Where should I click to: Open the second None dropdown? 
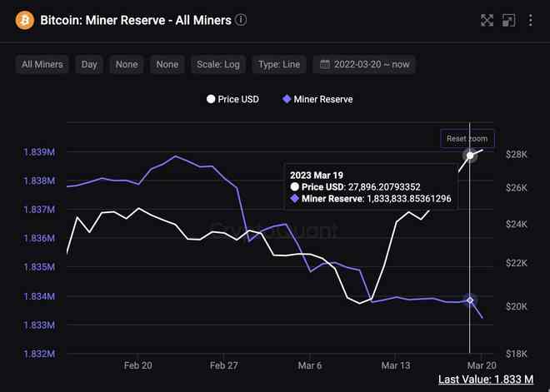click(x=167, y=64)
